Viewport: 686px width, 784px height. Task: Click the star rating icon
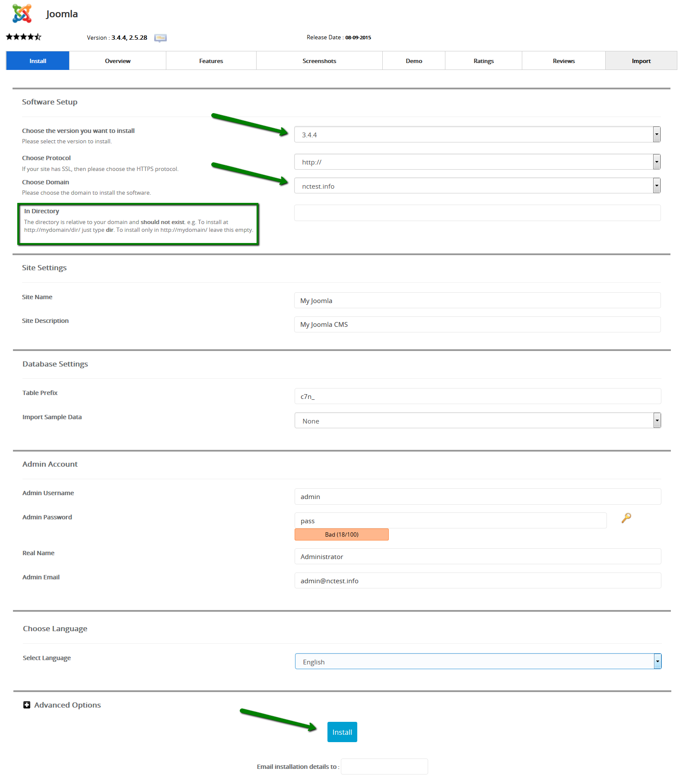[x=24, y=37]
